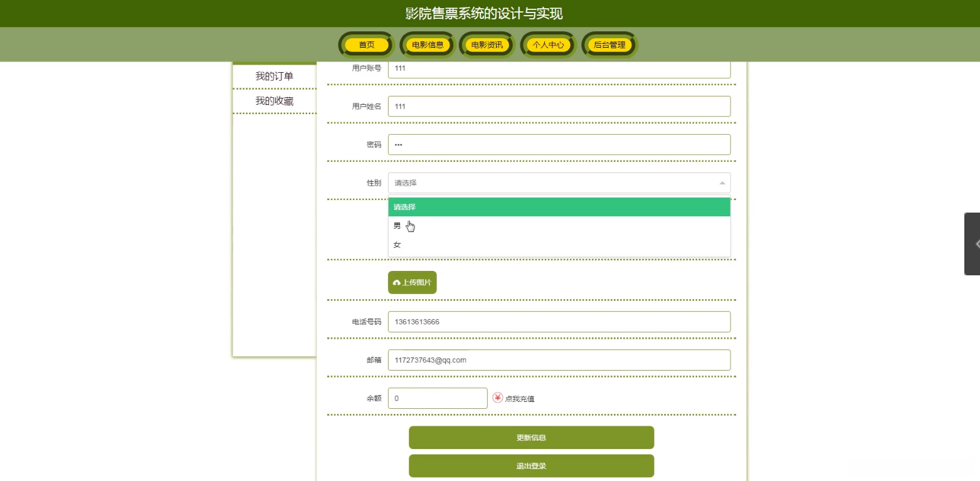Choose 女 from the gender list

click(559, 245)
